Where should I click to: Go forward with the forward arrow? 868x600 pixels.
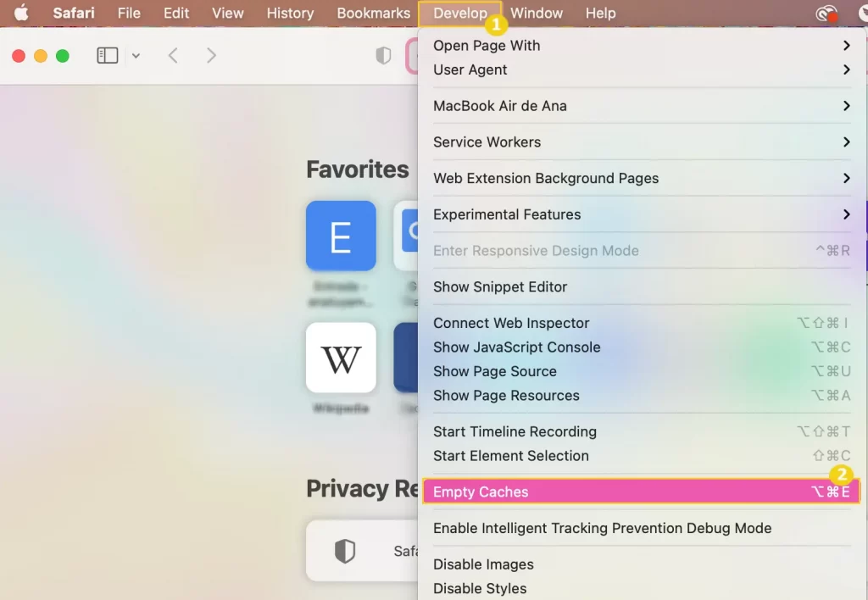pyautogui.click(x=211, y=55)
